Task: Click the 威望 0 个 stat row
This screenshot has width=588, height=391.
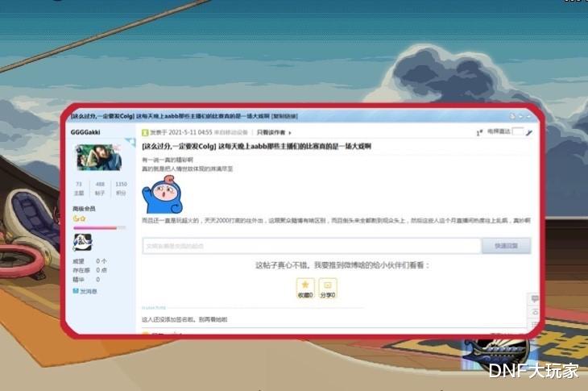Action: coord(90,260)
